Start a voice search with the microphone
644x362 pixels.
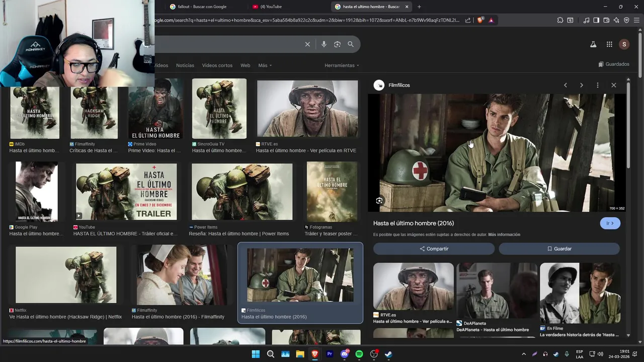(324, 44)
